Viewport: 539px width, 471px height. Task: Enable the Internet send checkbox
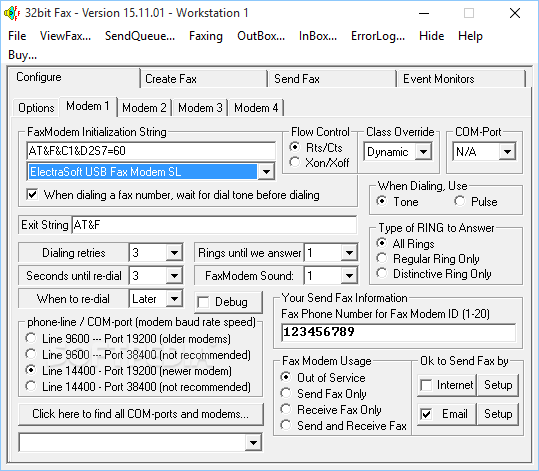[x=427, y=385]
